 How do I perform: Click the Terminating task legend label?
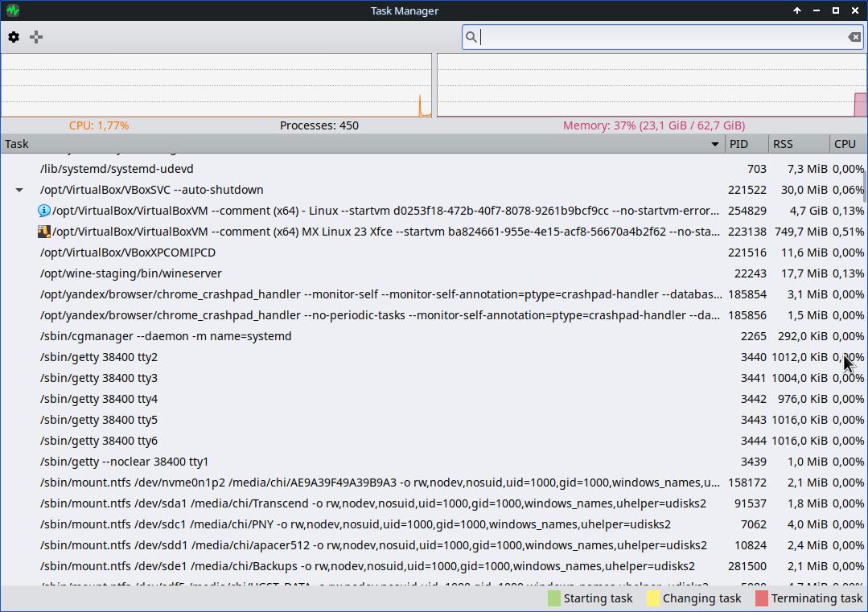pos(817,598)
